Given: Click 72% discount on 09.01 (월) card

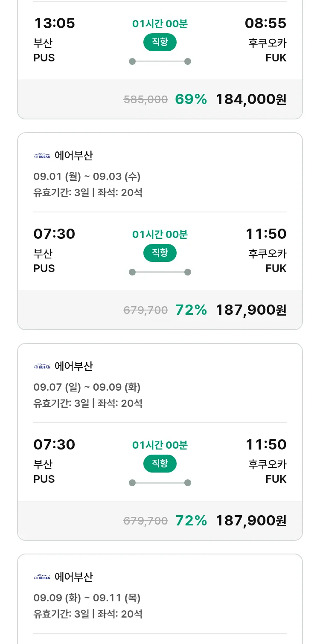Looking at the screenshot, I should (191, 310).
